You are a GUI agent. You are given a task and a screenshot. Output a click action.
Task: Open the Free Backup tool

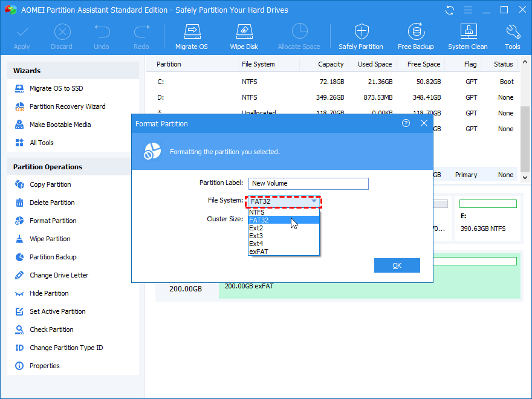pyautogui.click(x=415, y=36)
